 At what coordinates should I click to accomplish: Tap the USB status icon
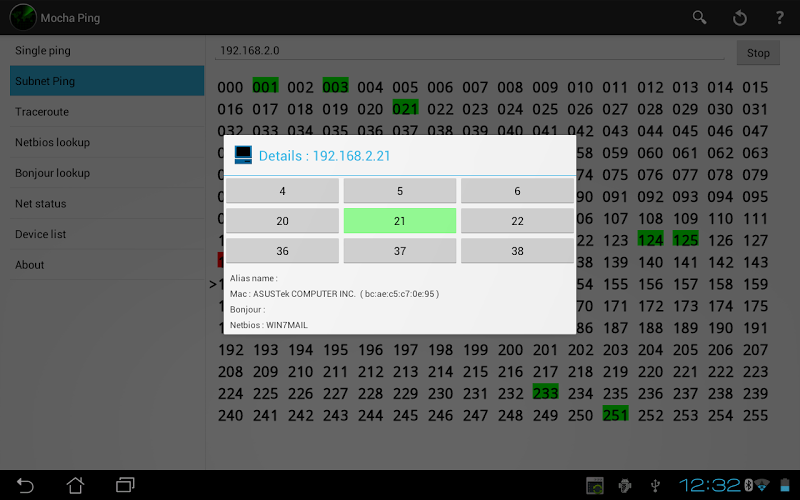(656, 485)
